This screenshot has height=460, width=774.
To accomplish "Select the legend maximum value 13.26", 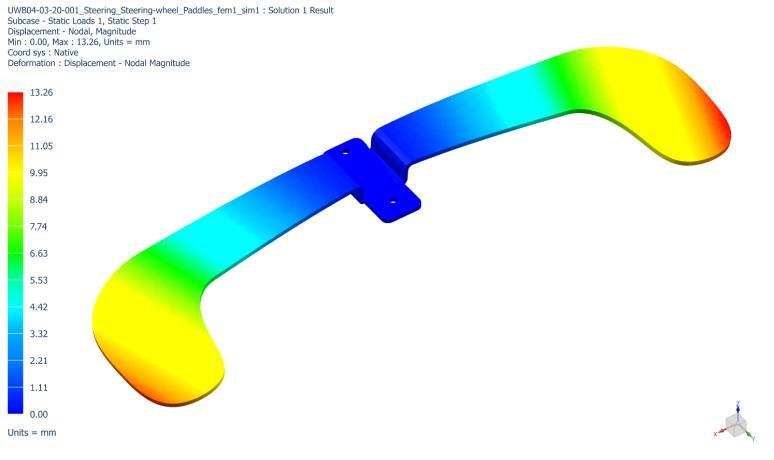I will click(41, 92).
